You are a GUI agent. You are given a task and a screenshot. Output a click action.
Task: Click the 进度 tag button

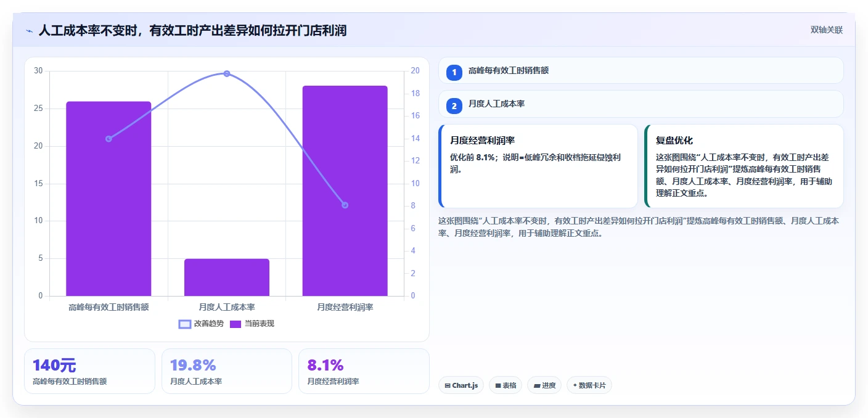544,385
